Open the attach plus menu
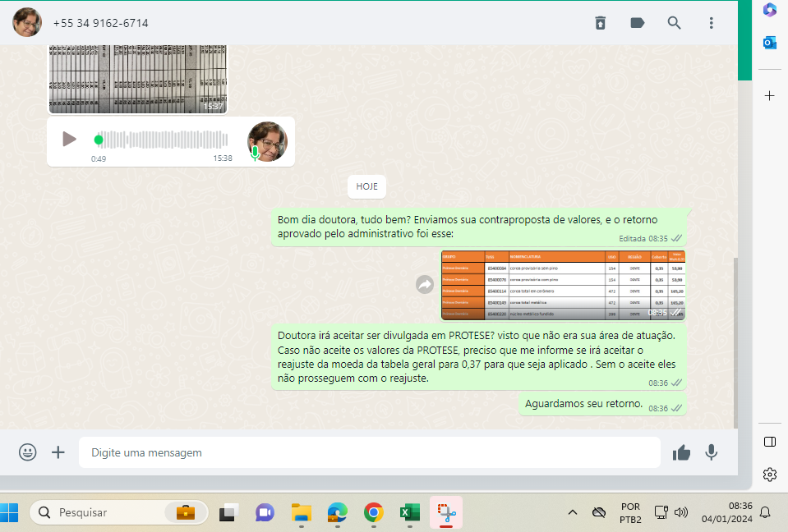This screenshot has width=788, height=532. 58,452
